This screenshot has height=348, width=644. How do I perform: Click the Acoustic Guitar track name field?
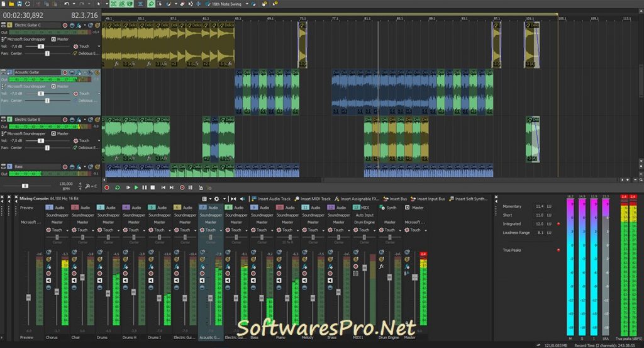[37, 72]
